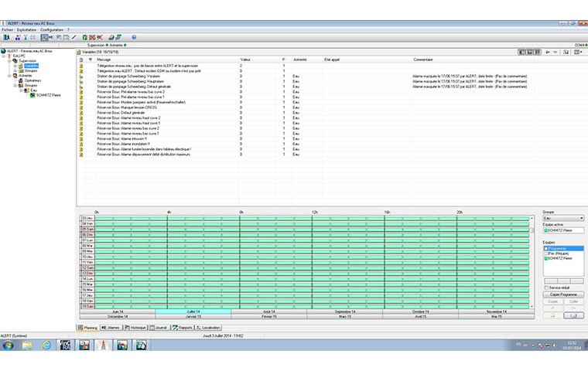Expand the Variables tree node

tap(15, 66)
